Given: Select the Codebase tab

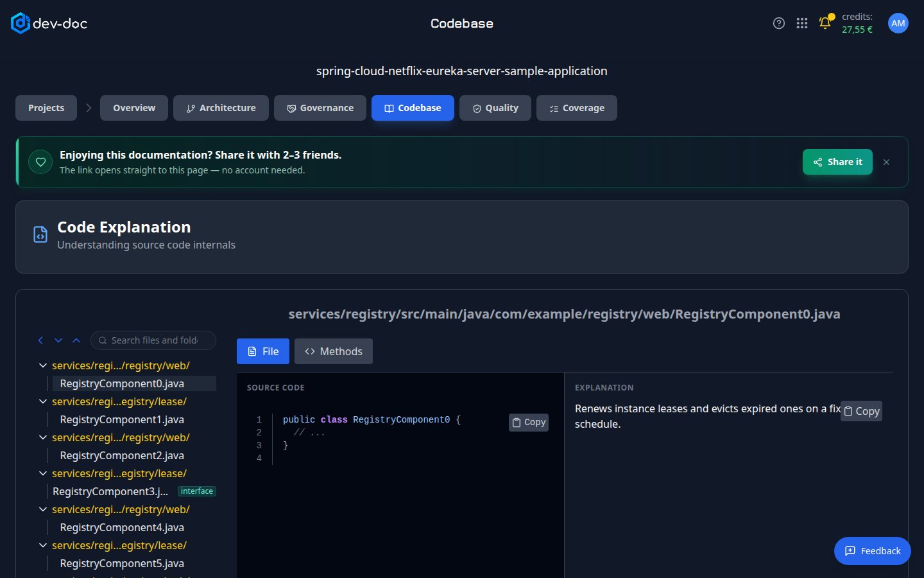Looking at the screenshot, I should click(x=413, y=108).
